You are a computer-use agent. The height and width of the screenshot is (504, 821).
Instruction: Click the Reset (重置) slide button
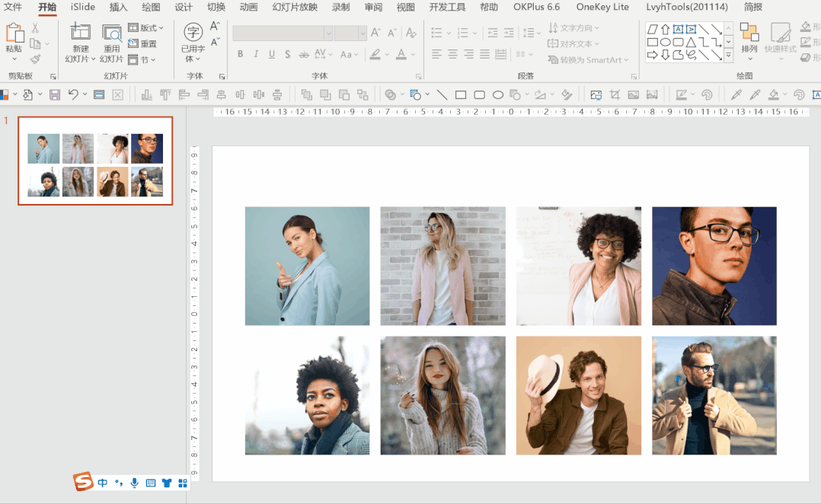(142, 44)
